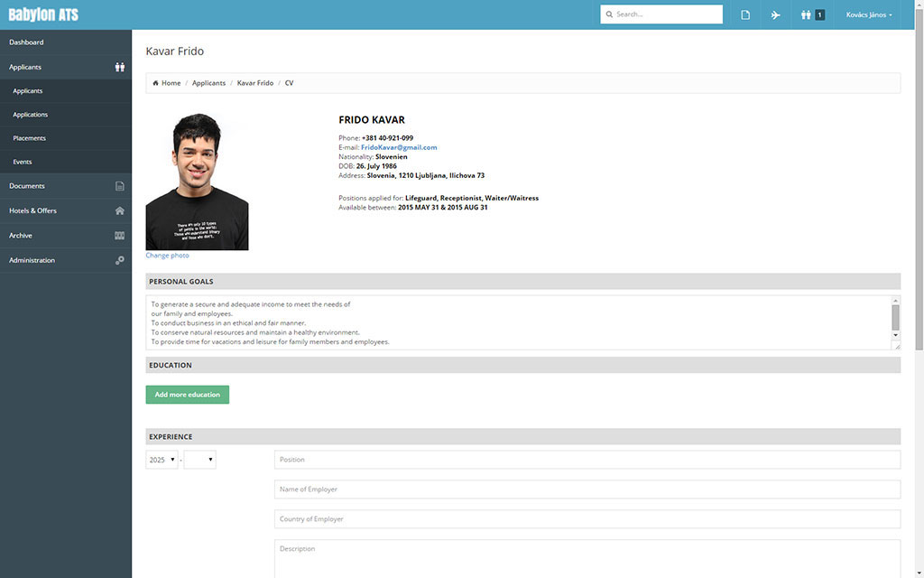Click the Kavar Frido page title
Screen dimensions: 924x578
(174, 51)
